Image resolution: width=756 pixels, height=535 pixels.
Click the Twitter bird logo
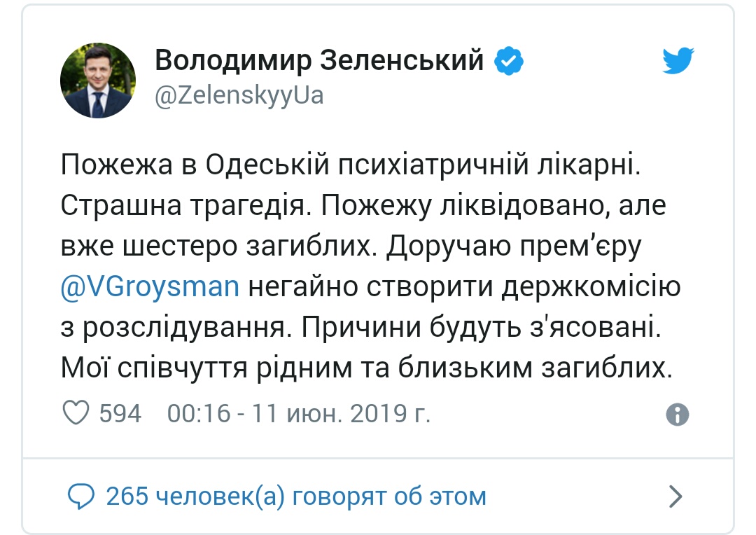(678, 61)
